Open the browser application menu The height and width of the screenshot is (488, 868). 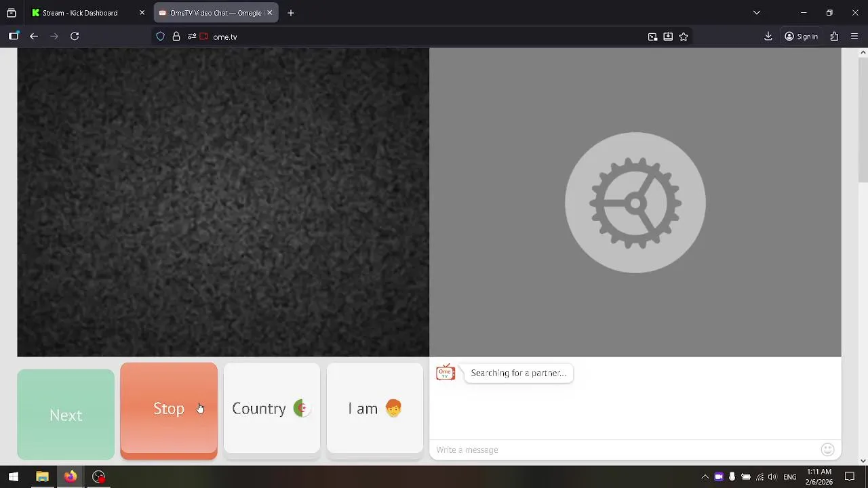click(x=854, y=37)
